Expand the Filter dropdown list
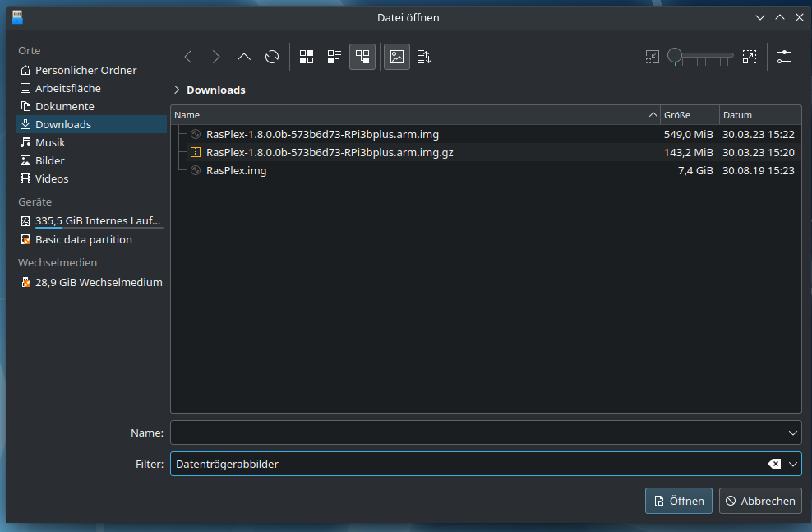812x532 pixels. tap(793, 464)
